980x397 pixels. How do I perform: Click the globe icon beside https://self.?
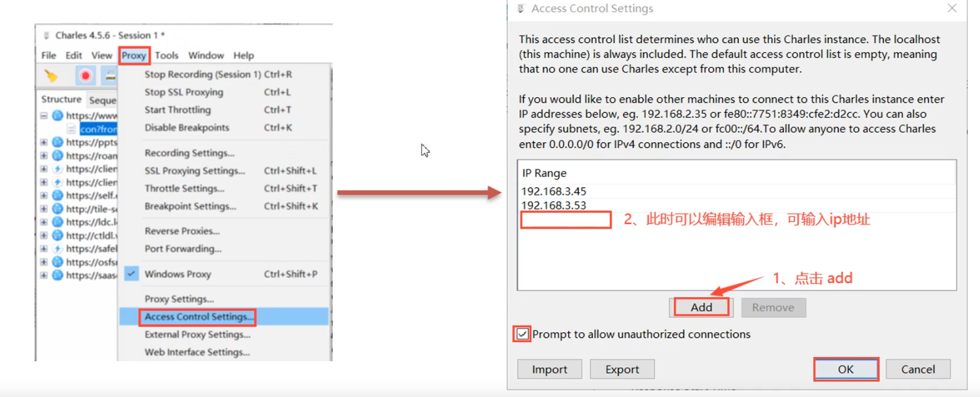(58, 195)
